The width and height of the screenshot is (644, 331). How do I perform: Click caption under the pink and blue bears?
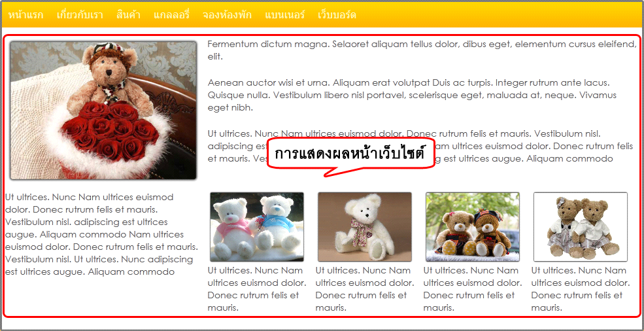tap(257, 289)
